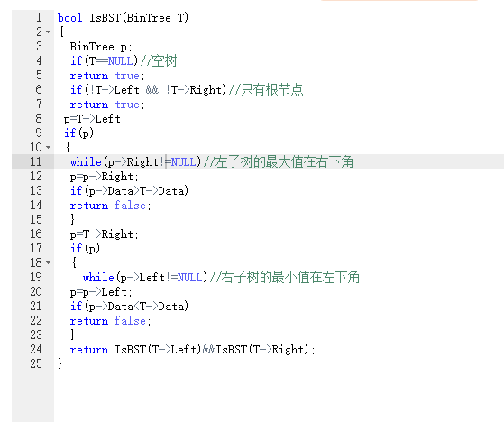The height and width of the screenshot is (422, 504).
Task: Click 'if(p->Data<T->Data)' on line 21
Action: point(129,307)
